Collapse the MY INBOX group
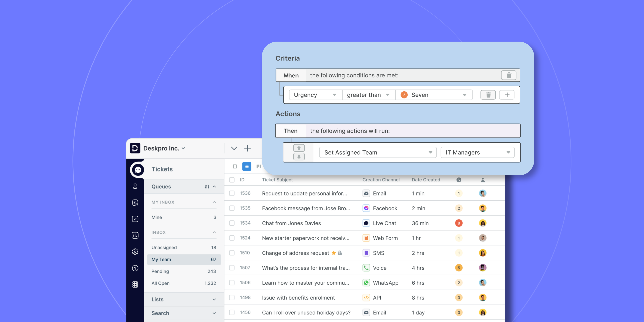Image resolution: width=644 pixels, height=322 pixels. pyautogui.click(x=214, y=202)
